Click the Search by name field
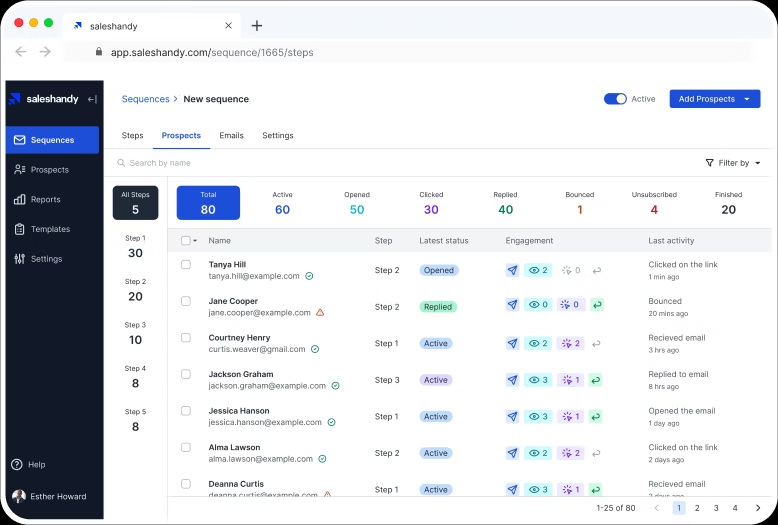This screenshot has height=525, width=778. (x=160, y=163)
